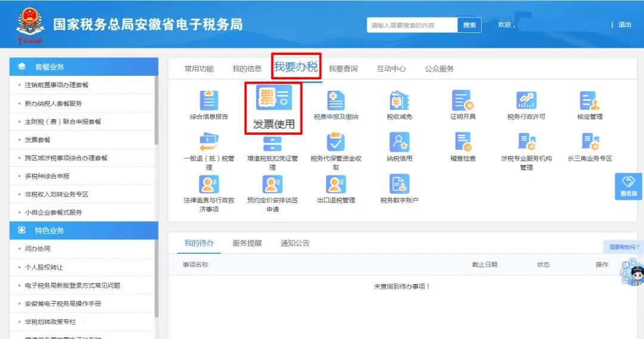
Task: Focus the search input field
Action: (412, 25)
